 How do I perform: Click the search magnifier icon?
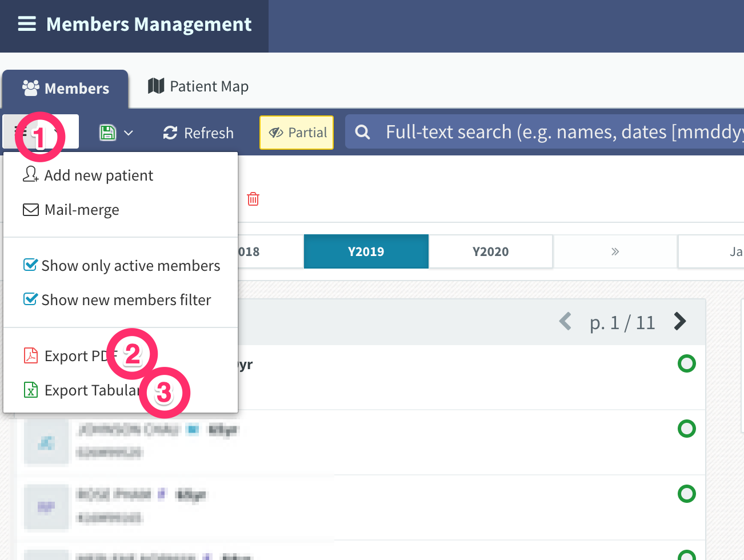(x=362, y=133)
